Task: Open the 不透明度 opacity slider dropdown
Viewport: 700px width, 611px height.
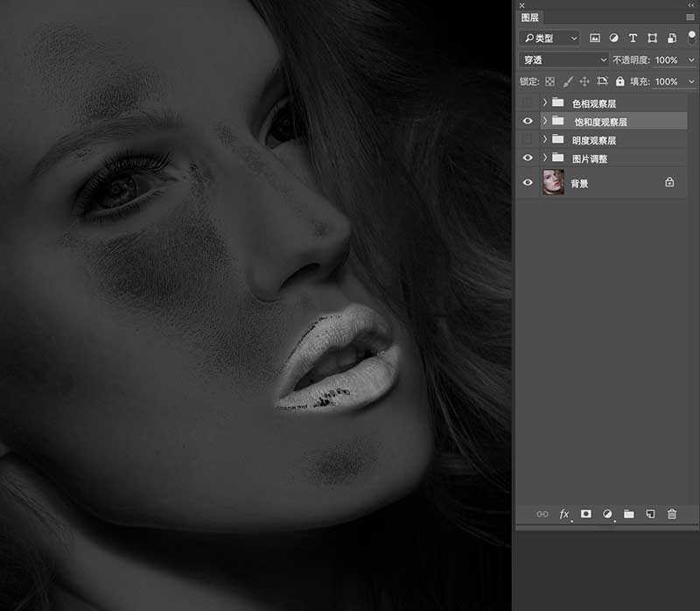Action: tap(689, 60)
